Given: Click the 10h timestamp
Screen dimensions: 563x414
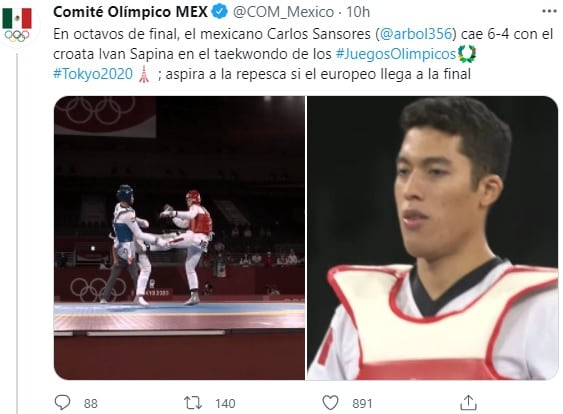Looking at the screenshot, I should (358, 12).
